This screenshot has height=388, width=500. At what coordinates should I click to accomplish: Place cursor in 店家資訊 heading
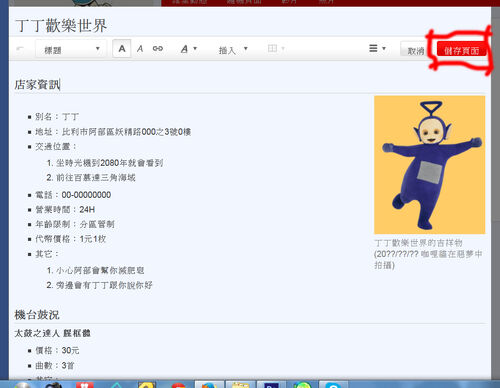tap(37, 85)
